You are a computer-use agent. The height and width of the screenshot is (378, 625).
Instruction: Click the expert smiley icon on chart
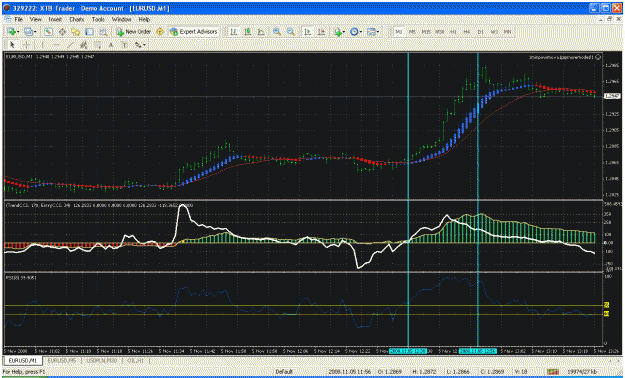pos(598,57)
